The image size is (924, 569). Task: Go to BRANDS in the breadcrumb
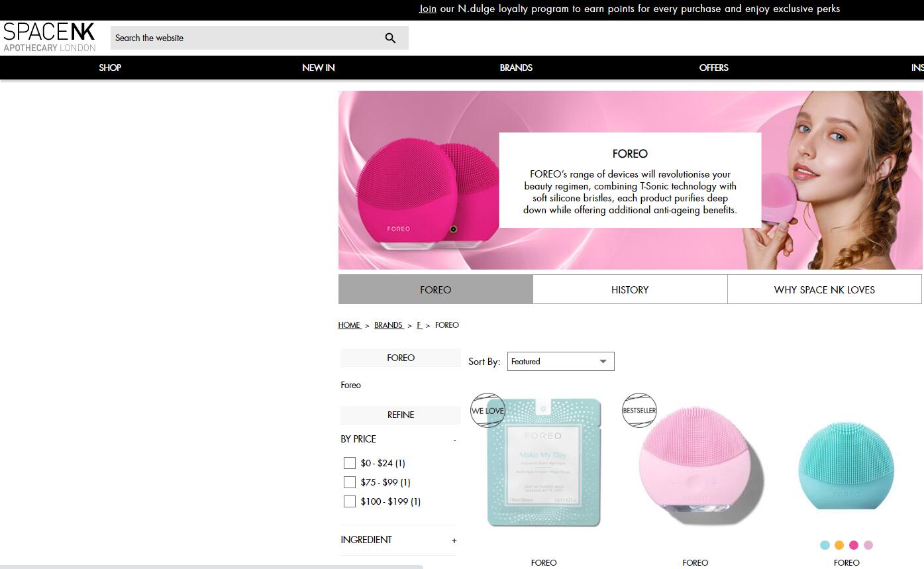[x=389, y=325]
